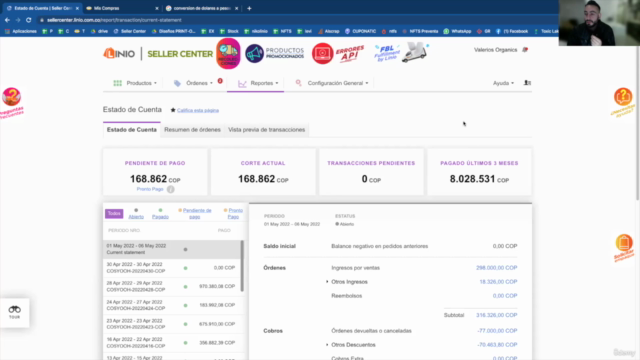Image resolution: width=640 pixels, height=360 pixels.
Task: Select the 24 Apr - 27 Apr 2022 statement
Action: pyautogui.click(x=172, y=305)
